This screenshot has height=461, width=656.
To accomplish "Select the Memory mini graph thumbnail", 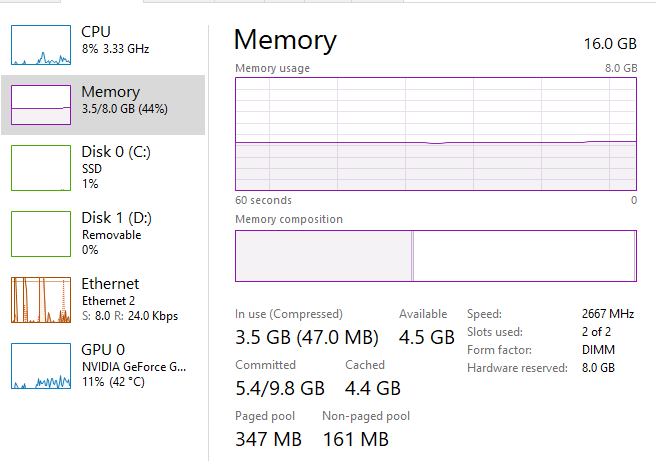I will tap(41, 105).
